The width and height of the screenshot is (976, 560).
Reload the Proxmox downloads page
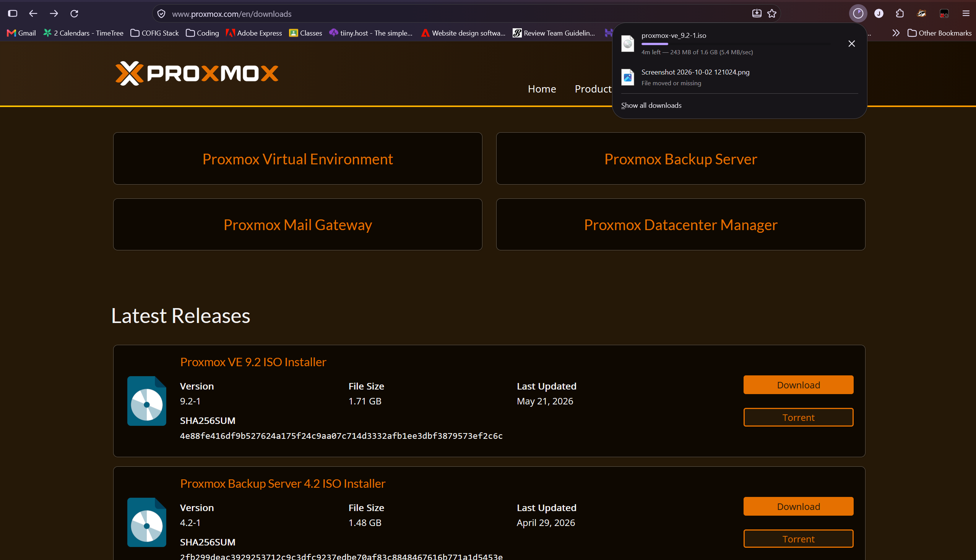pos(74,13)
